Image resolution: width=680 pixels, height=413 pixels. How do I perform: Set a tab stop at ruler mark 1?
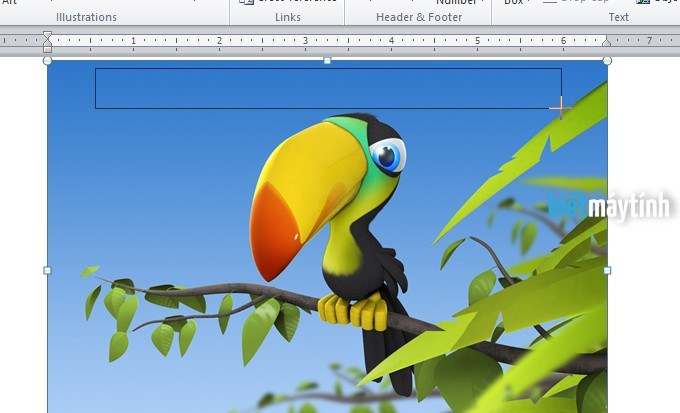click(134, 41)
